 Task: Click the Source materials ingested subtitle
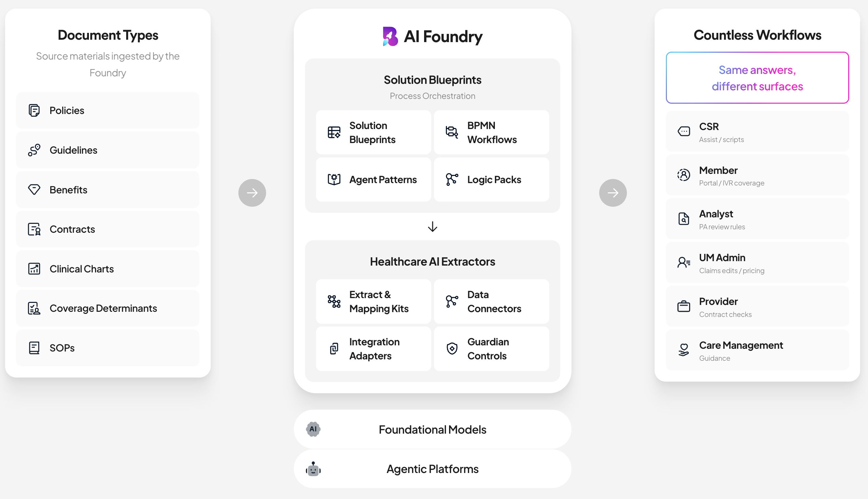click(108, 64)
